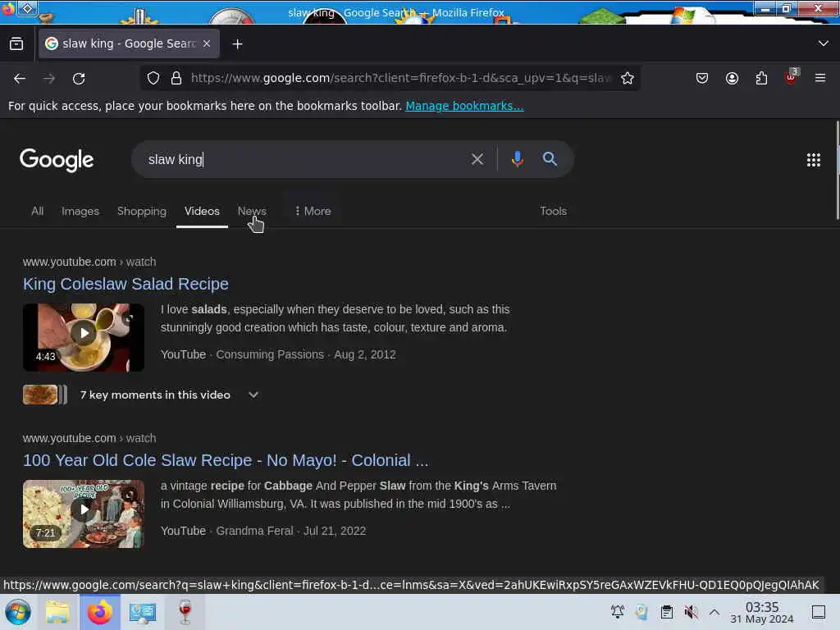
Task: Open the Tools options
Action: pyautogui.click(x=553, y=211)
